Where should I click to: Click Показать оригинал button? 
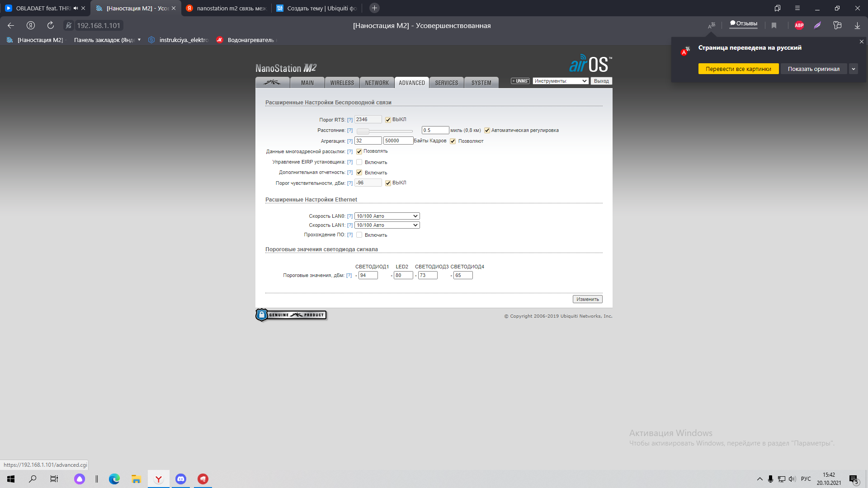click(x=813, y=69)
